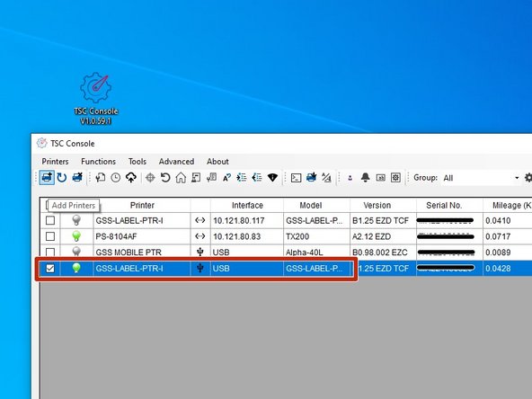Click the cloud upload icon

point(131,177)
